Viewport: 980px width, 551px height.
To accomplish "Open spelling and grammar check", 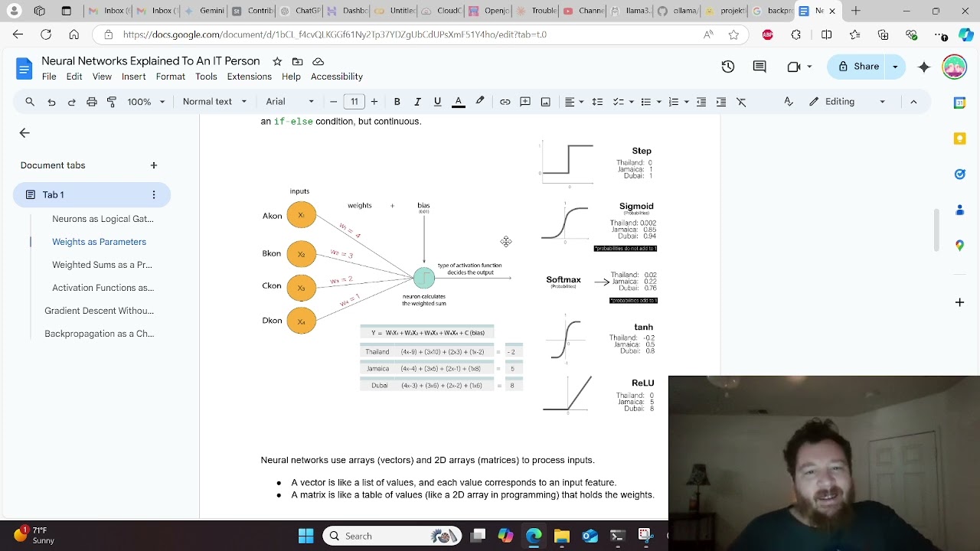I will pyautogui.click(x=789, y=102).
